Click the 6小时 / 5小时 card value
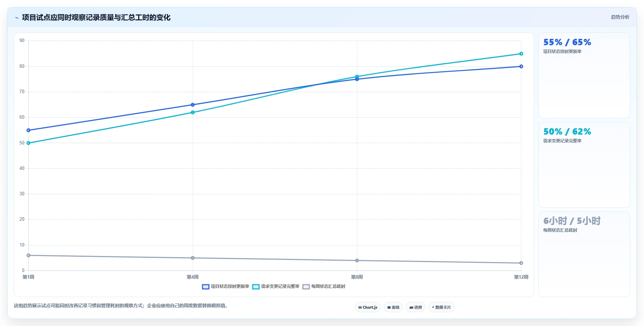This screenshot has height=326, width=644. [x=572, y=221]
